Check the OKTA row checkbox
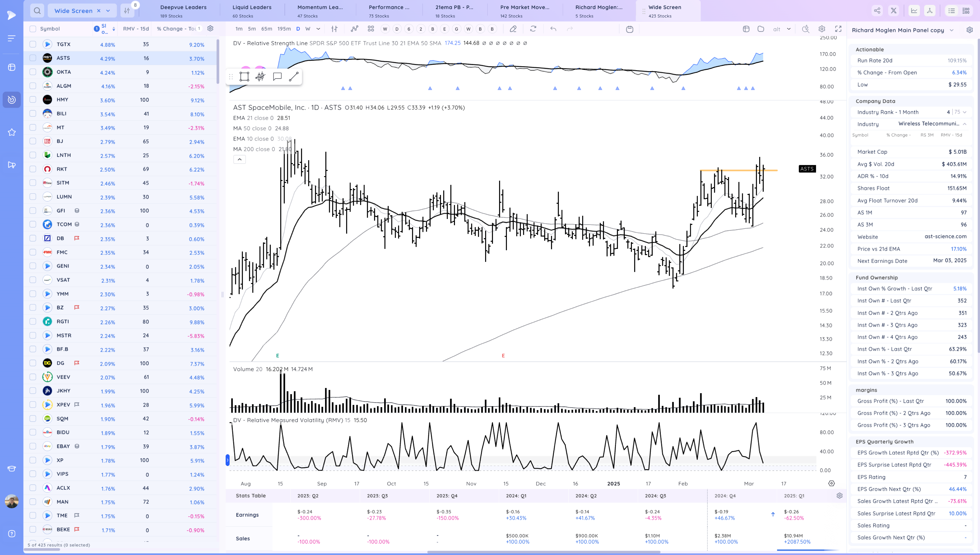 [33, 72]
